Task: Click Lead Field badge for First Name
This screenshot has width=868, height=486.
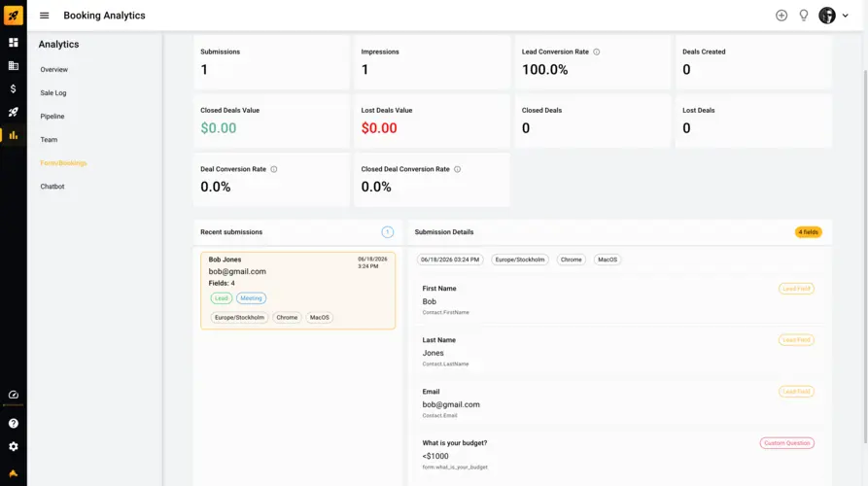Action: (x=796, y=289)
